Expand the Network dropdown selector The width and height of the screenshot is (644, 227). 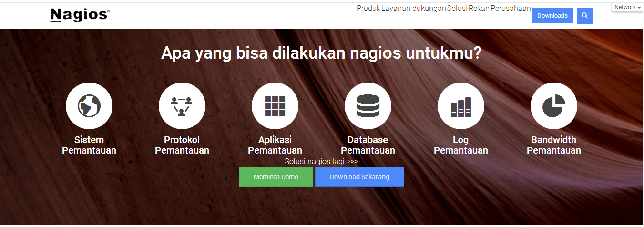pos(627,7)
